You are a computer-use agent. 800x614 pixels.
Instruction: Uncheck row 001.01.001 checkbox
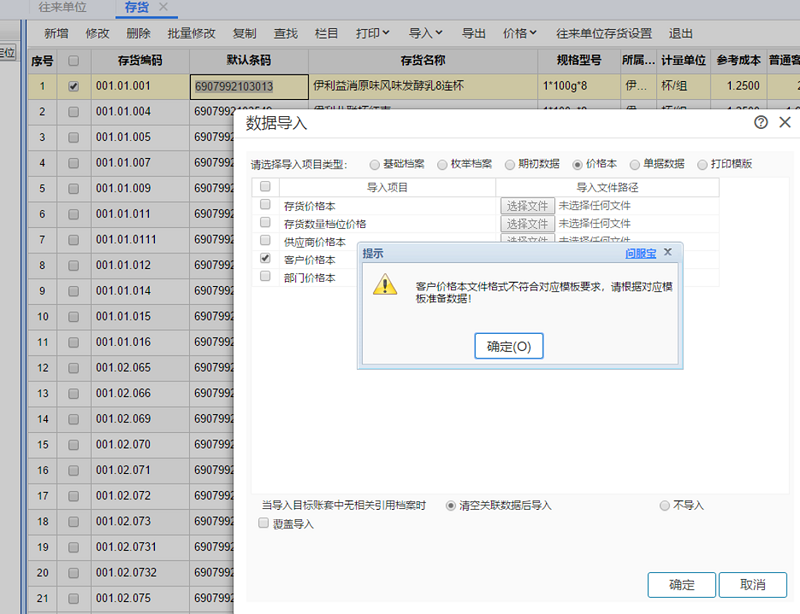[x=73, y=86]
